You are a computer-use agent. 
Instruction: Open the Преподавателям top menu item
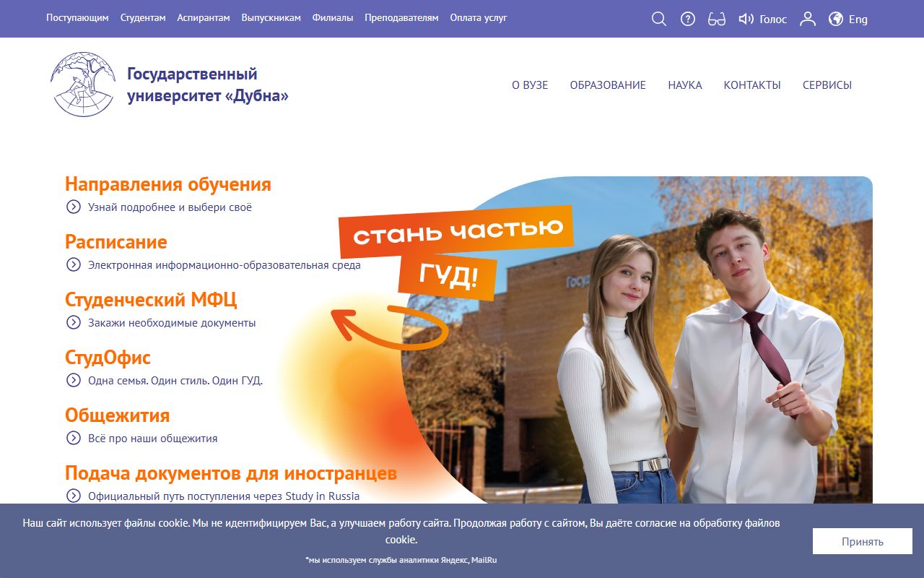401,18
